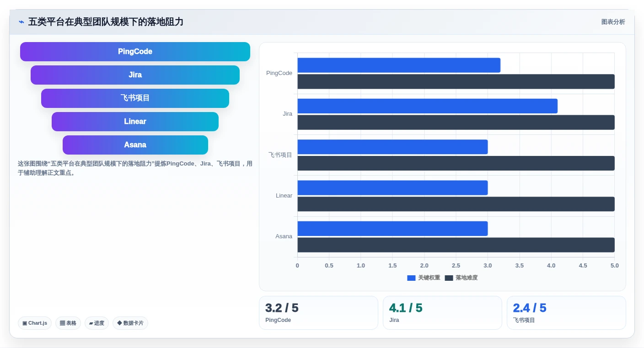Select the Jira funnel stage
The width and height of the screenshot is (644, 348).
pos(135,75)
